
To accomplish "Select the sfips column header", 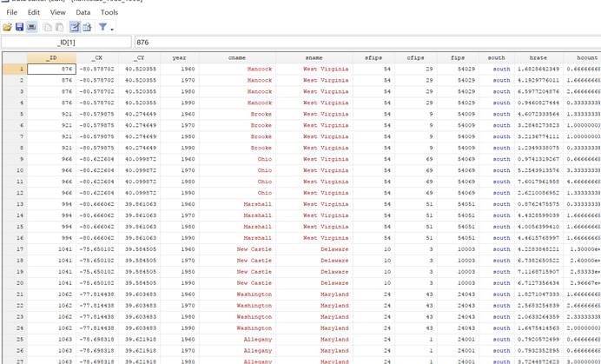I will click(x=373, y=58).
